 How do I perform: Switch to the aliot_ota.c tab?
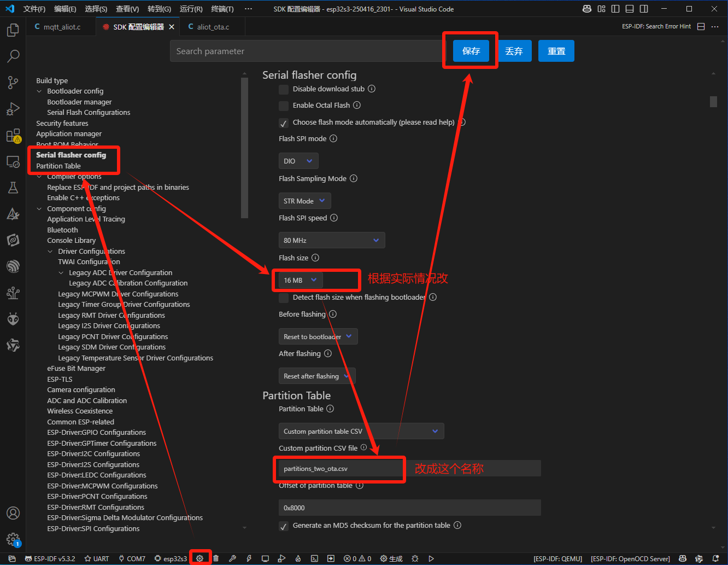(x=213, y=26)
